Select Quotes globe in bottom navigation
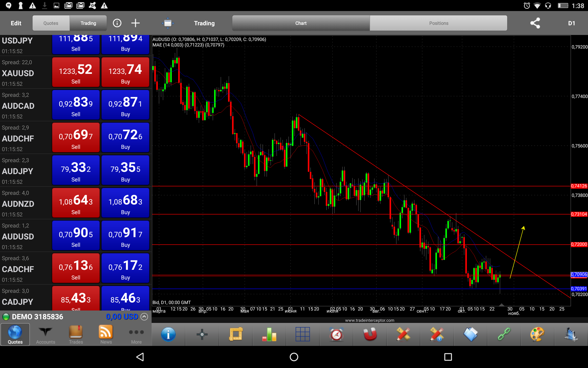Screen dimensions: 588x368 (15, 335)
